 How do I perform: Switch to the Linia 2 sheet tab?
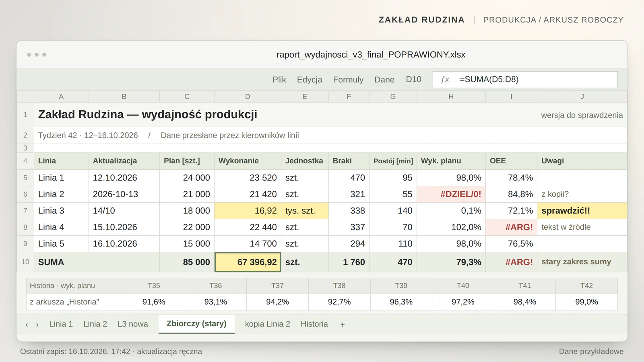(95, 324)
